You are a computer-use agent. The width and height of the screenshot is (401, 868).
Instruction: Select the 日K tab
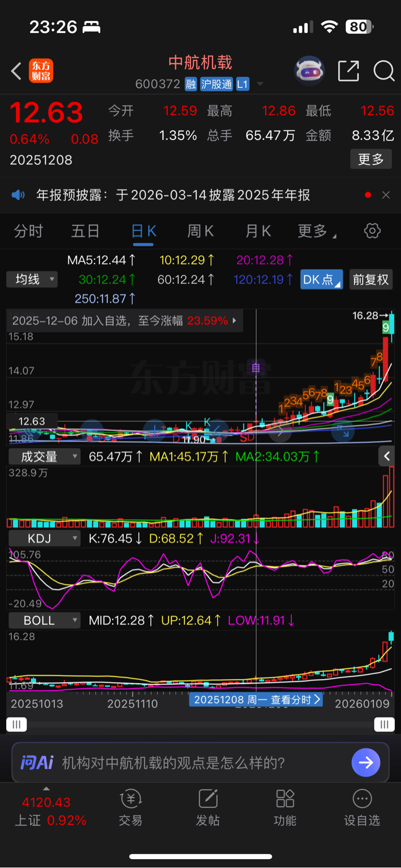tap(143, 231)
